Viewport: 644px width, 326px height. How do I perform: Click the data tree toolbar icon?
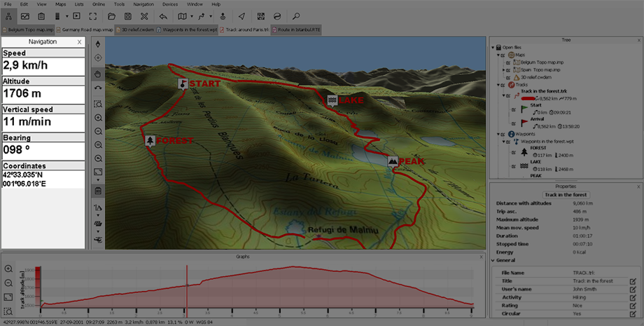(8, 15)
